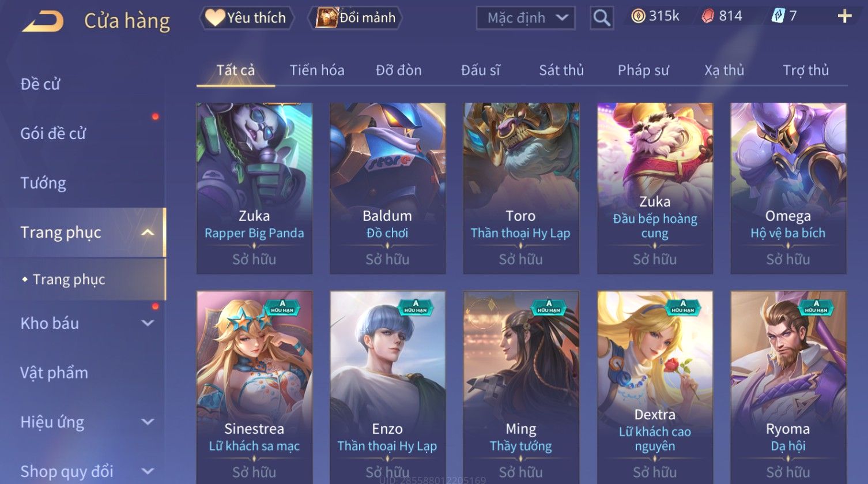Click the golden back arrow icon

click(43, 21)
